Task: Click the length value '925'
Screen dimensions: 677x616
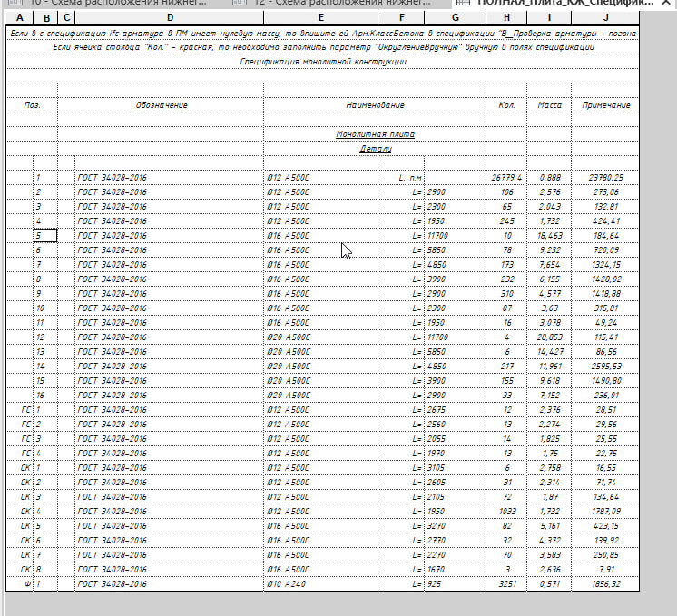Action: point(455,584)
